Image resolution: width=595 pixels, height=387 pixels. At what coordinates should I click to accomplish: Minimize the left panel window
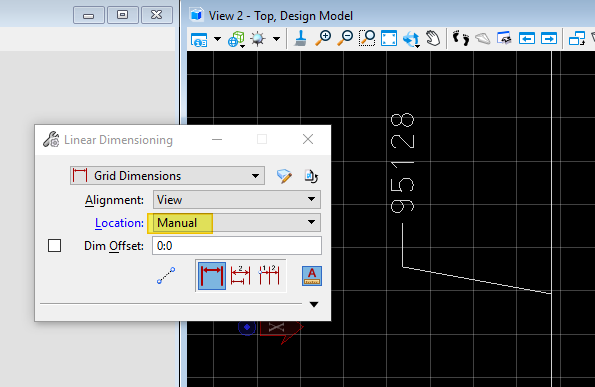pyautogui.click(x=89, y=15)
